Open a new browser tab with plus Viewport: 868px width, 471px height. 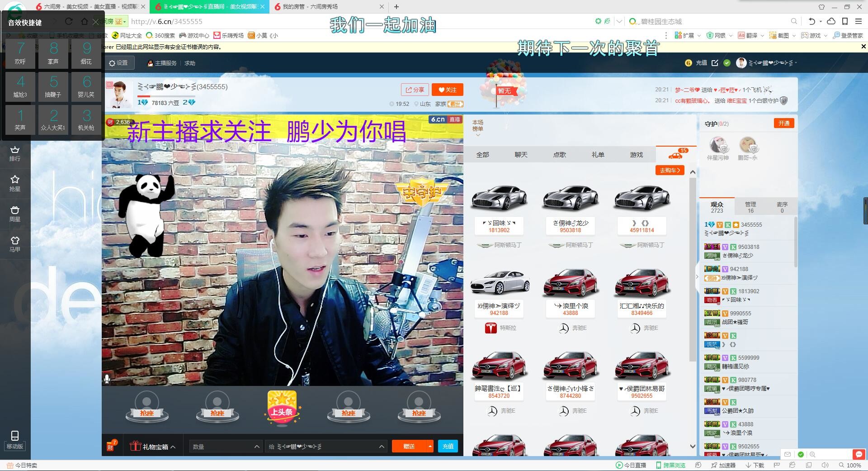[396, 7]
